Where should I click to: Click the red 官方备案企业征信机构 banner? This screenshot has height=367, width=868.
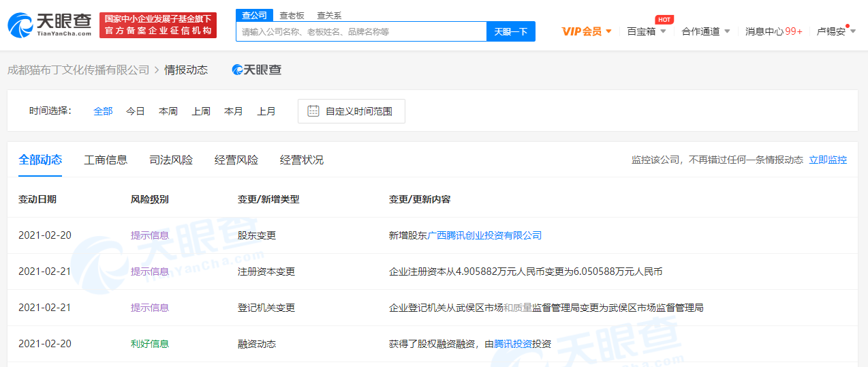tap(158, 25)
